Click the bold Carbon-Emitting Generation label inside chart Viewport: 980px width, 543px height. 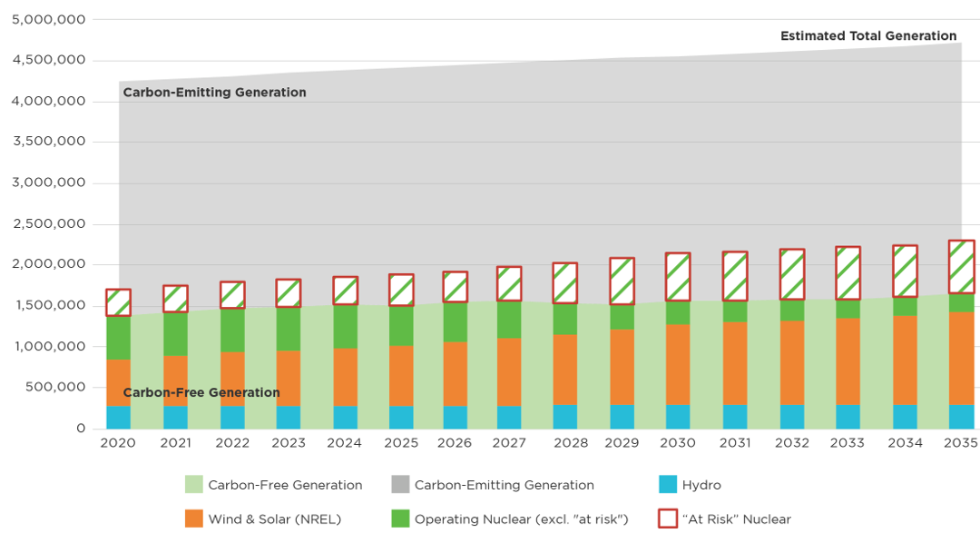(214, 93)
